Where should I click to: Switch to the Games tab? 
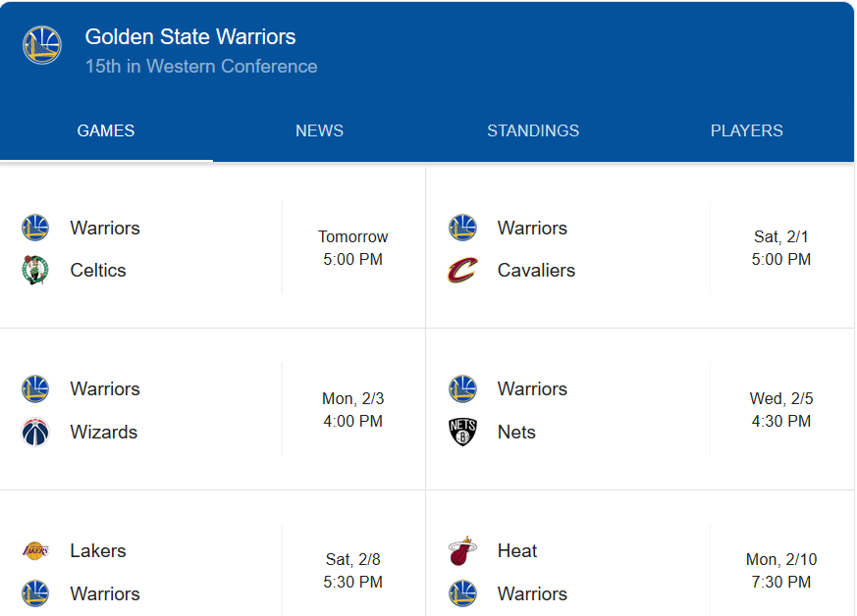pyautogui.click(x=106, y=130)
